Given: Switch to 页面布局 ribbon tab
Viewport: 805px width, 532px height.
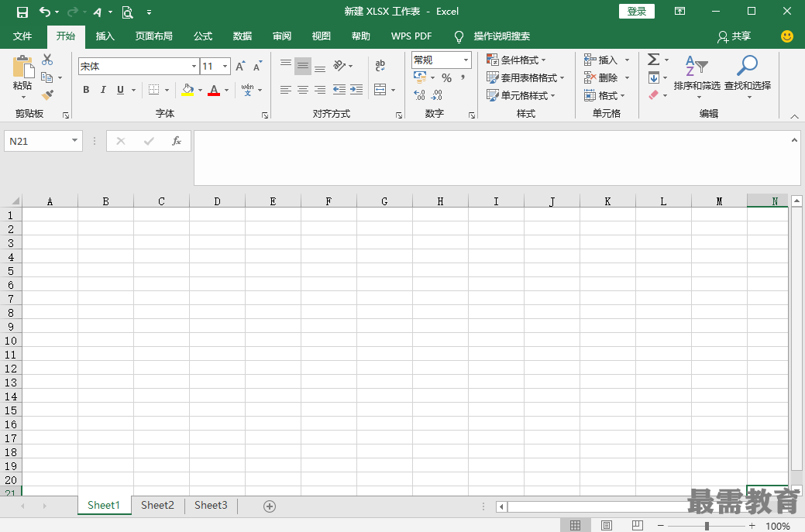Looking at the screenshot, I should (154, 36).
